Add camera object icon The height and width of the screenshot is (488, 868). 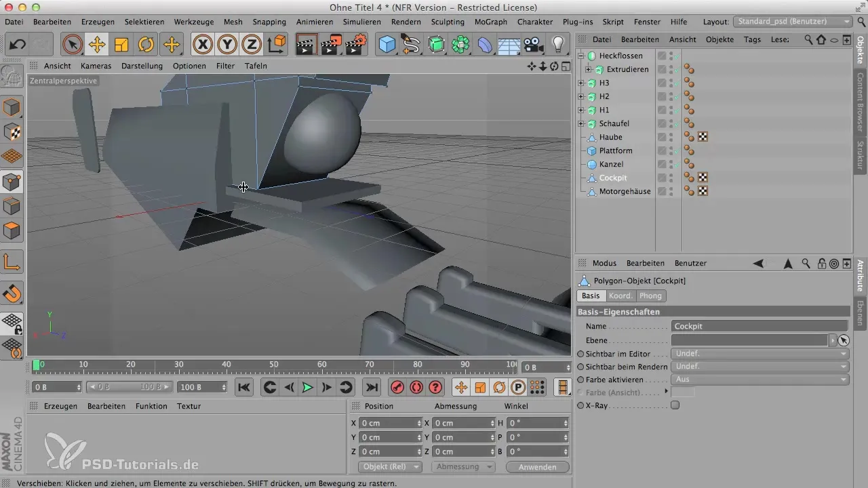(x=534, y=45)
